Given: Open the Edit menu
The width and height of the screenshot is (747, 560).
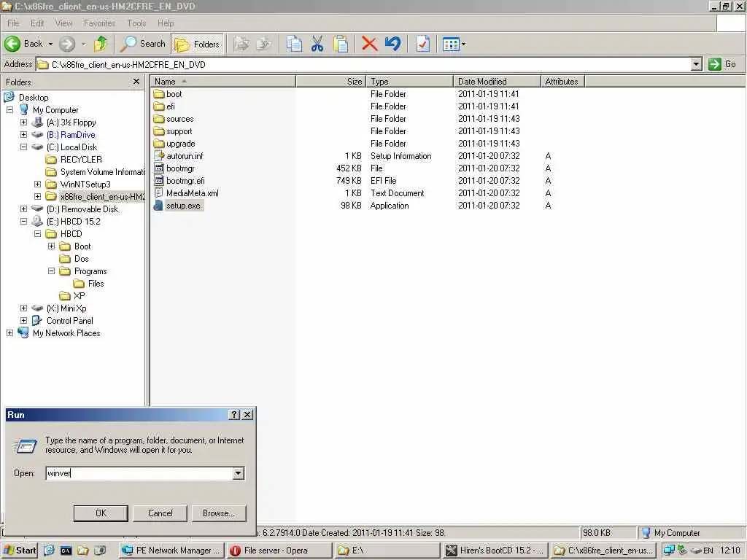Looking at the screenshot, I should tap(37, 23).
